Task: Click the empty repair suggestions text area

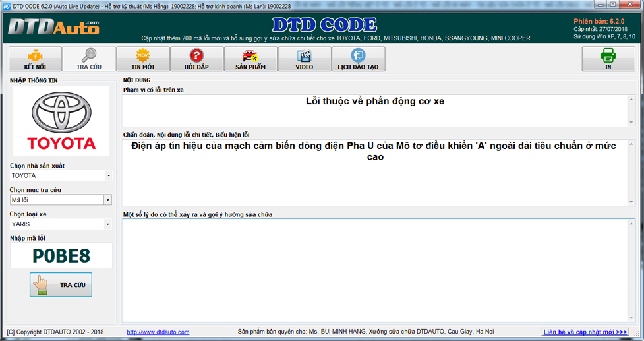Action: [x=374, y=270]
